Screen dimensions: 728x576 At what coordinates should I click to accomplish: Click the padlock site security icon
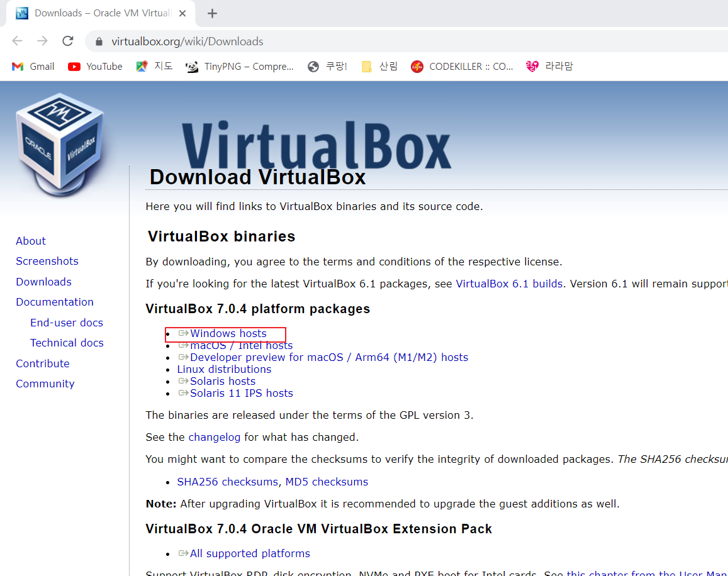coord(99,42)
